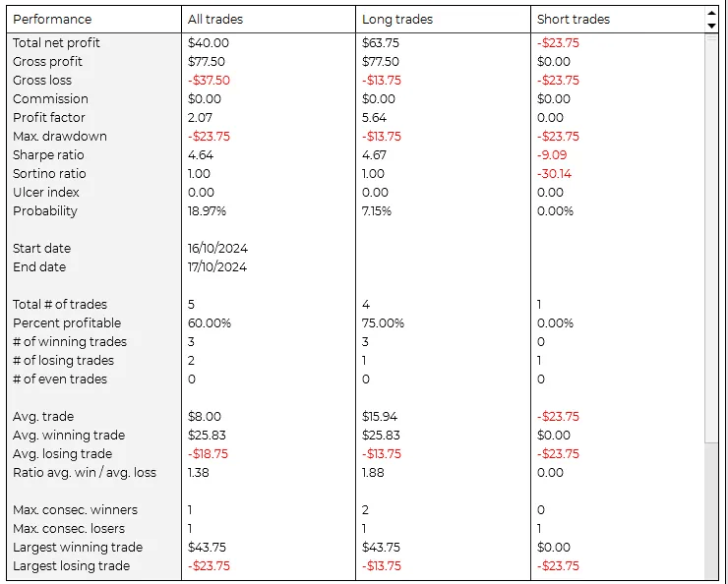Select the Largest winning trade row label
Screen dimensions: 728x584
point(78,547)
